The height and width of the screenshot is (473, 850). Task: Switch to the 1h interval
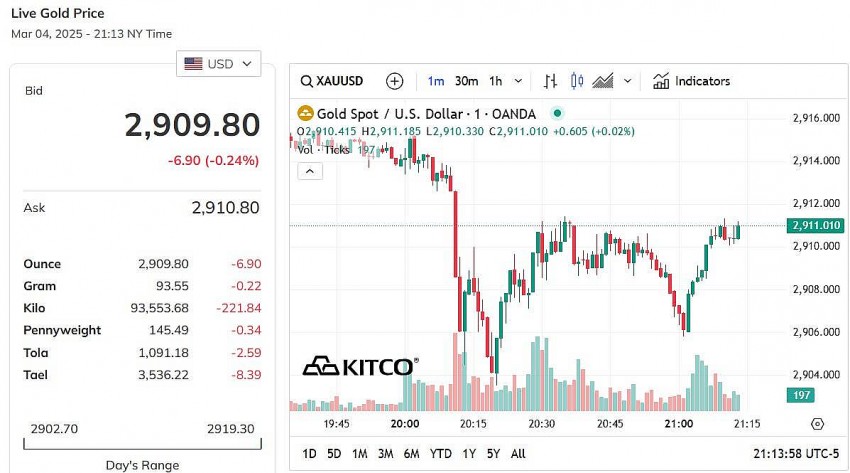pos(493,81)
